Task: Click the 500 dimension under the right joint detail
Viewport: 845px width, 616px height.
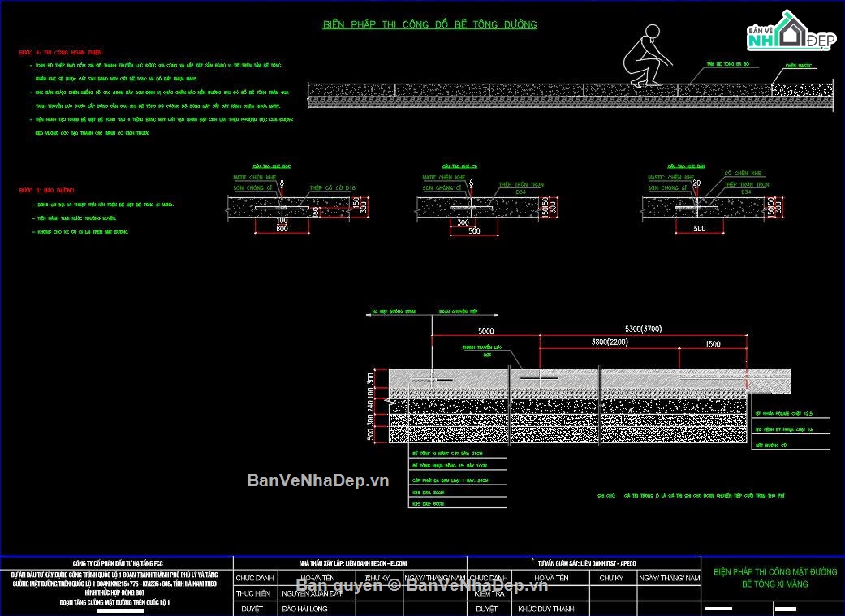Action: pyautogui.click(x=699, y=229)
